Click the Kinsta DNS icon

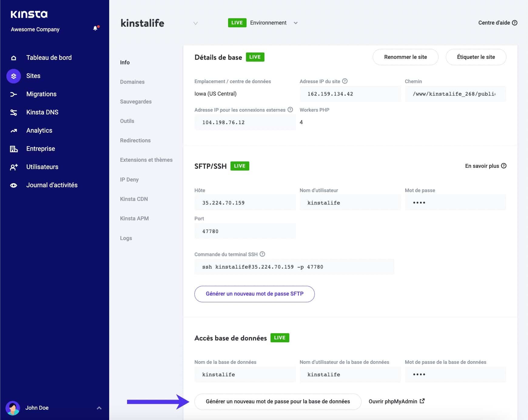(x=14, y=113)
